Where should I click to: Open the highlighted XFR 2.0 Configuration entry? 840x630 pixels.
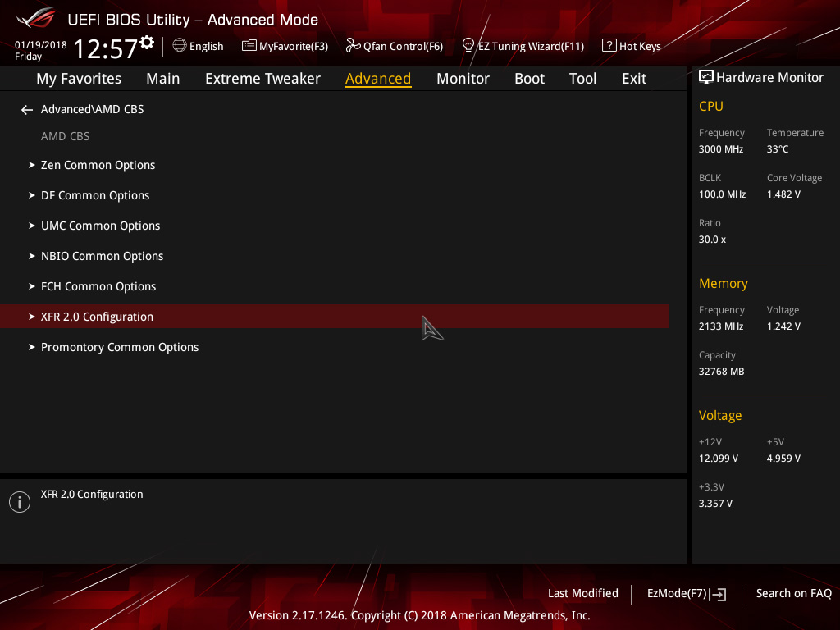[x=335, y=317]
